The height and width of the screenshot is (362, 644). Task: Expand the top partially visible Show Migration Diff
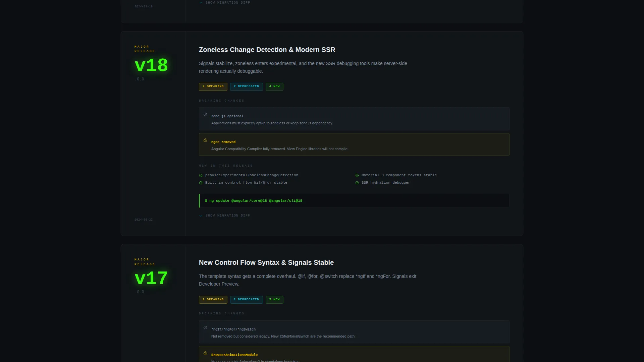(x=224, y=3)
